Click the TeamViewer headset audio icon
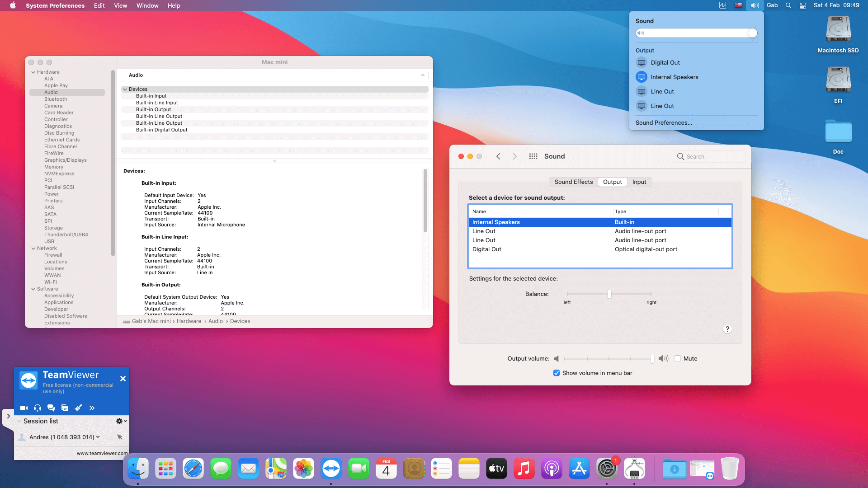The height and width of the screenshot is (488, 868). click(38, 408)
